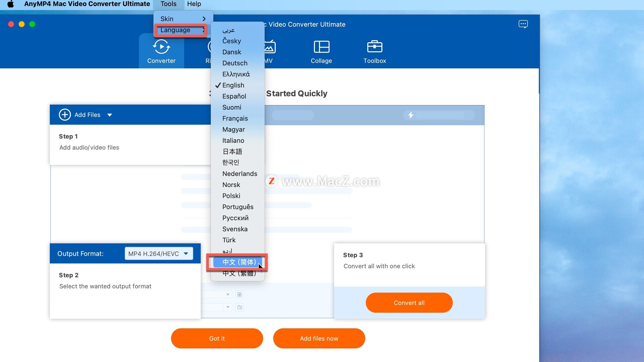Choose Русский language

pyautogui.click(x=237, y=218)
